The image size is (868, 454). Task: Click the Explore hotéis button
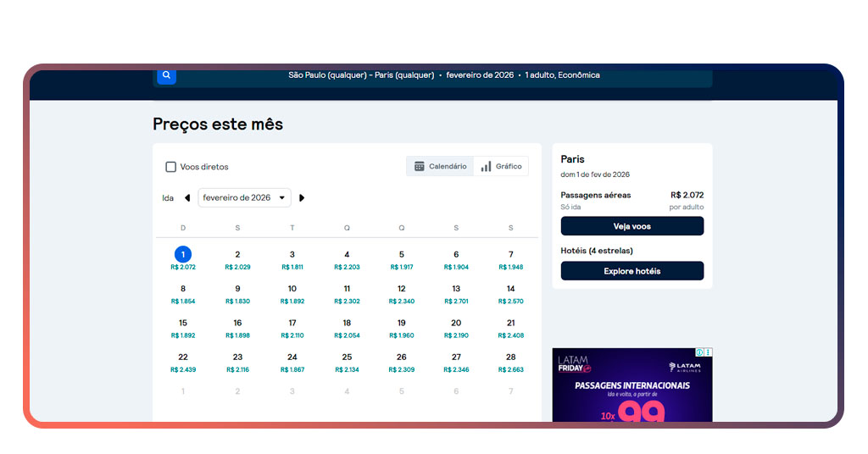click(x=632, y=271)
